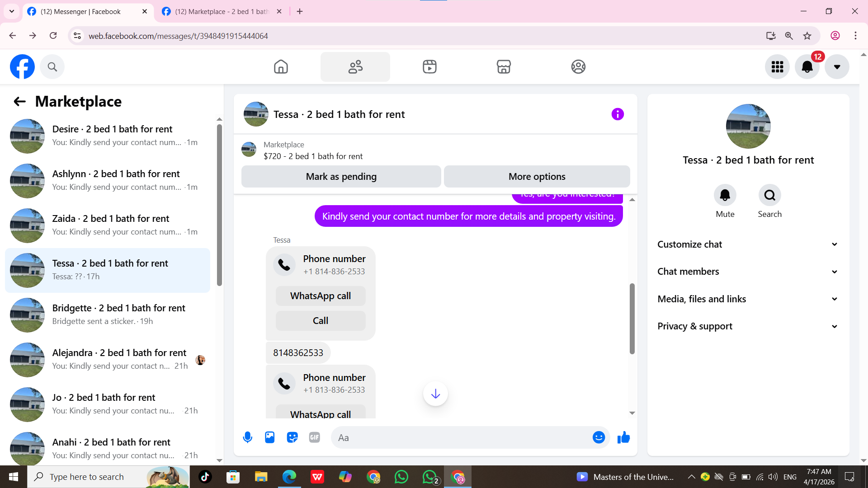Click the More options button

(x=537, y=177)
